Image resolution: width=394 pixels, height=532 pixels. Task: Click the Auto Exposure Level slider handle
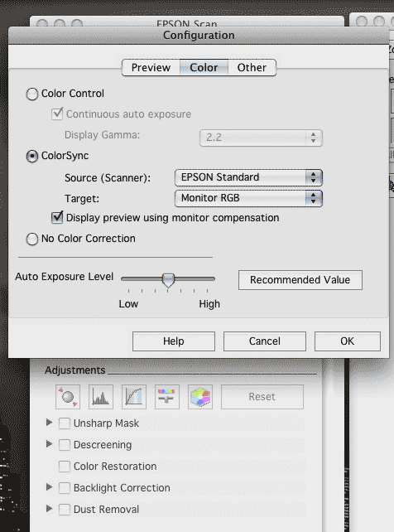tap(168, 280)
